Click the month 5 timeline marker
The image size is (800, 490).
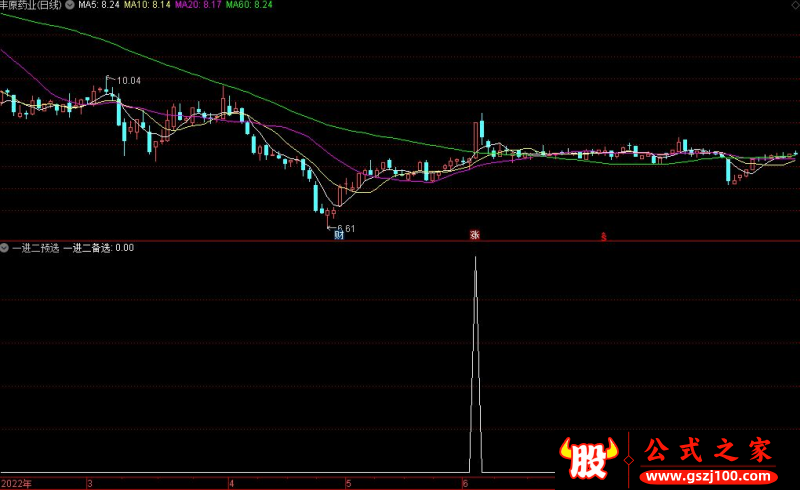(x=348, y=483)
